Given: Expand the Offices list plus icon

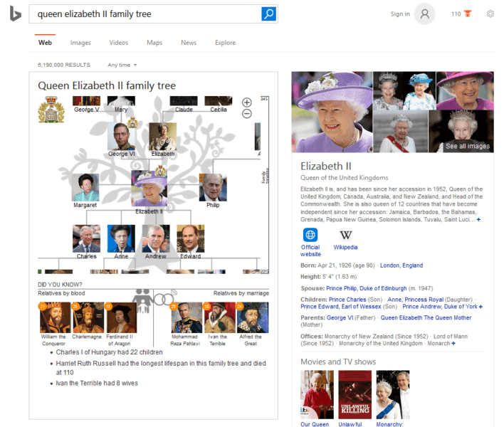Looking at the screenshot, I should point(453,343).
